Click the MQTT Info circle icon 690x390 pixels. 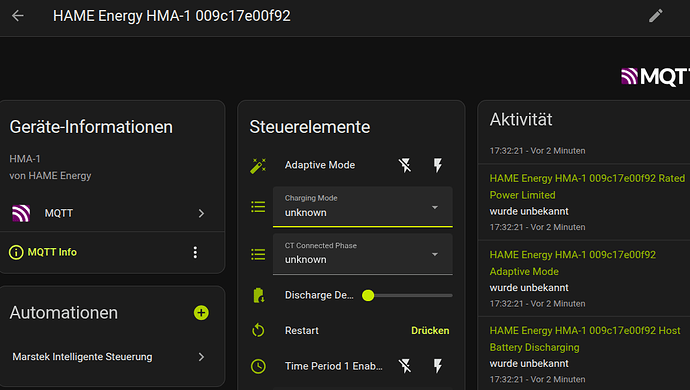tap(16, 252)
